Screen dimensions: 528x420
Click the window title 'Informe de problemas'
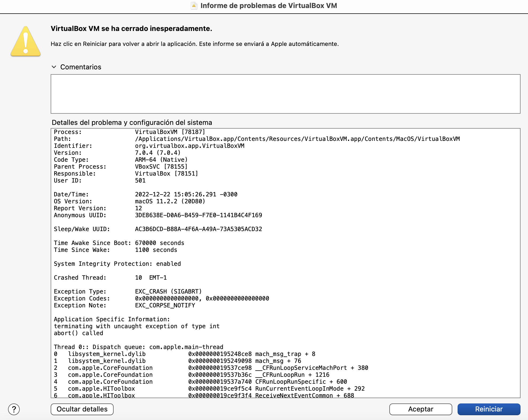click(269, 6)
